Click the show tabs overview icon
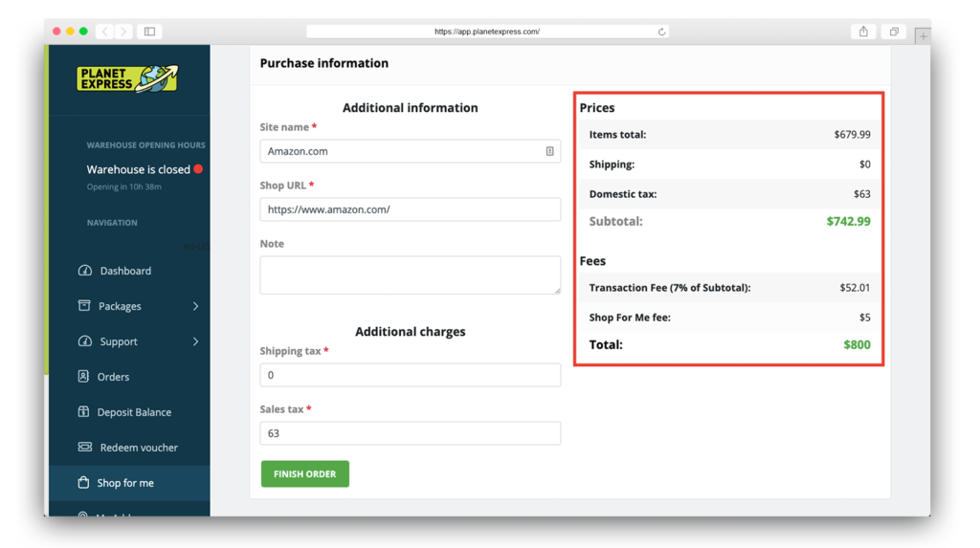 (894, 32)
